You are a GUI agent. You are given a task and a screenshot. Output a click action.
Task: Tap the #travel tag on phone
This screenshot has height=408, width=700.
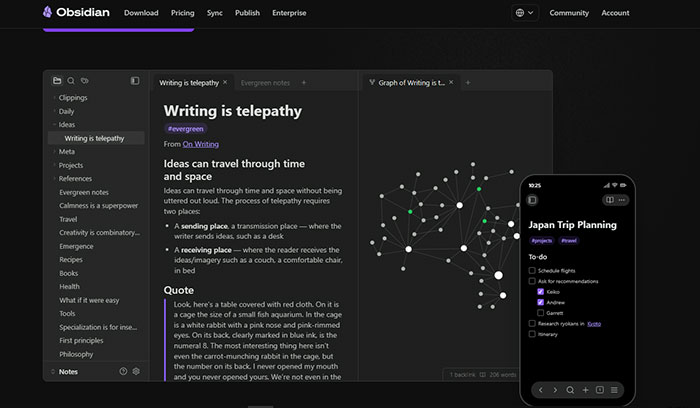click(569, 241)
